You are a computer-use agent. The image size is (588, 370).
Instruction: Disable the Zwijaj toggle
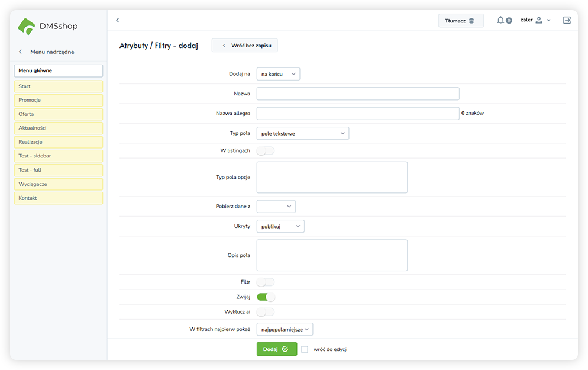tap(266, 297)
